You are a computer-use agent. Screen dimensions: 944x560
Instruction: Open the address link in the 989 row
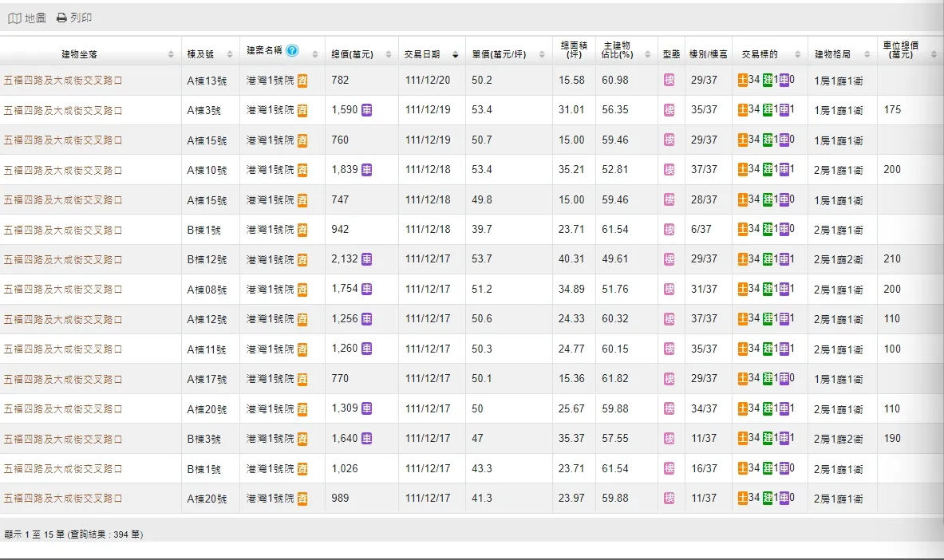tap(63, 499)
